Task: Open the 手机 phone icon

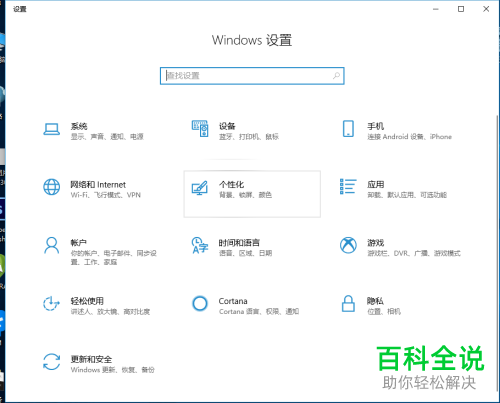Action: click(348, 129)
